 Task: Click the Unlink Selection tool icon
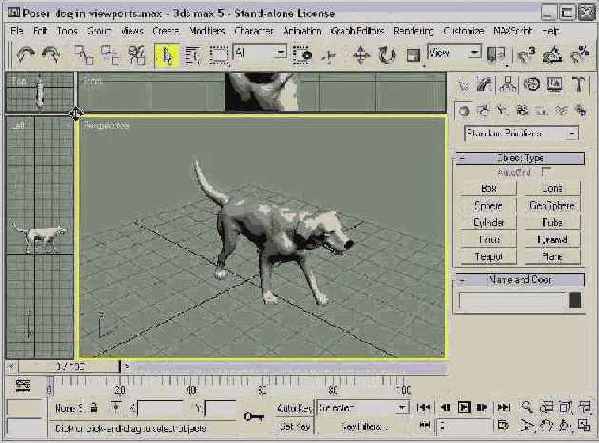[110, 55]
